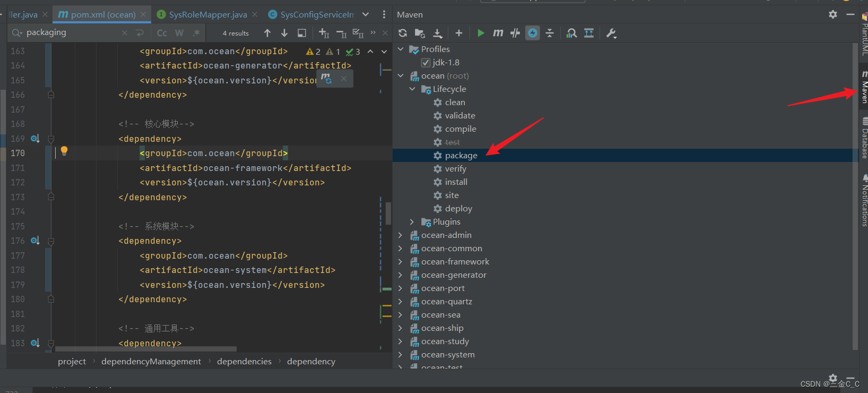Toggle skip tests mode lightning icon

(533, 33)
